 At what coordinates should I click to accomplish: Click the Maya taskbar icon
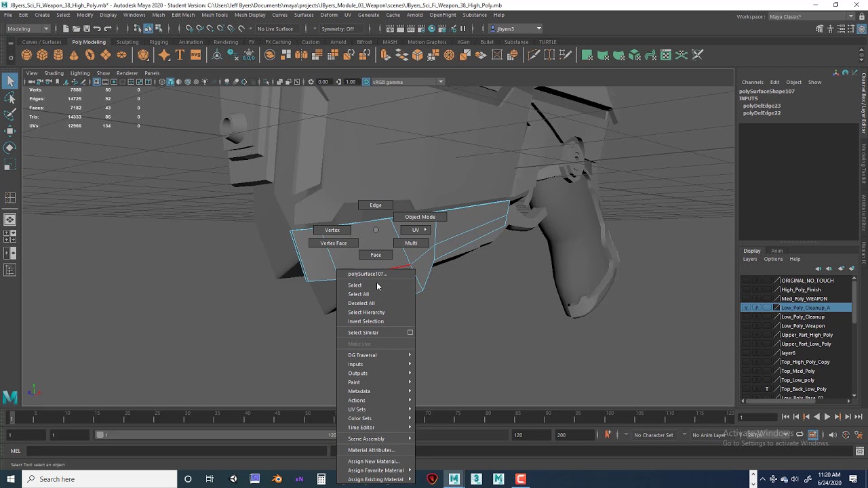pyautogui.click(x=454, y=479)
